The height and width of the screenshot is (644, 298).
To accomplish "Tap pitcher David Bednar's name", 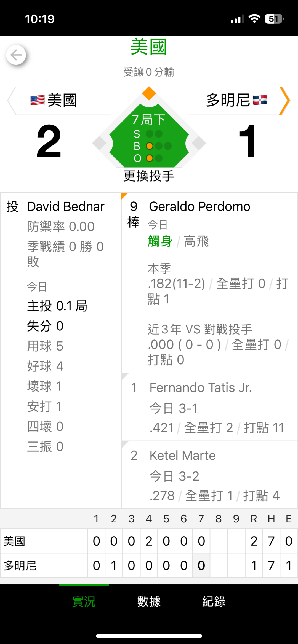I will click(x=66, y=206).
